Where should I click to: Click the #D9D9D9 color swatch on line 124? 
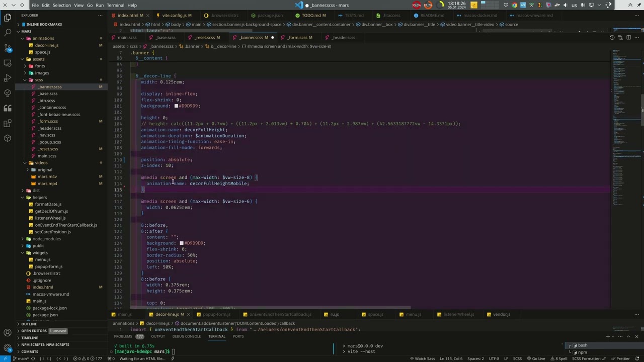coord(182,243)
